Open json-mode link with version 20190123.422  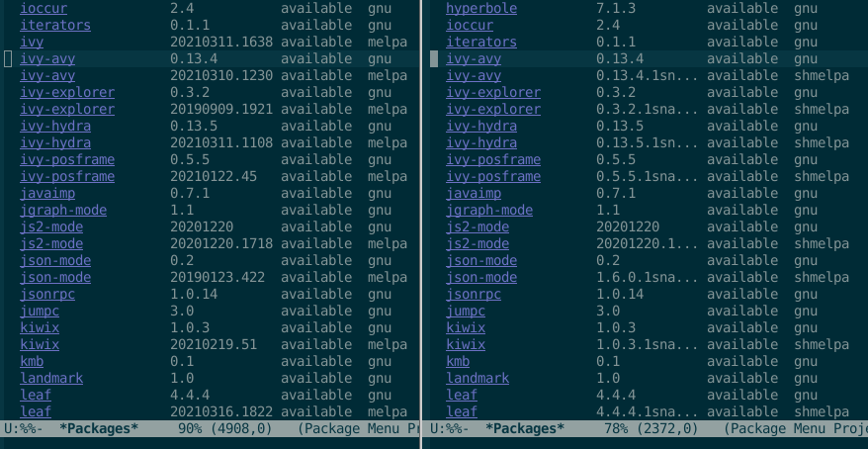pyautogui.click(x=55, y=277)
